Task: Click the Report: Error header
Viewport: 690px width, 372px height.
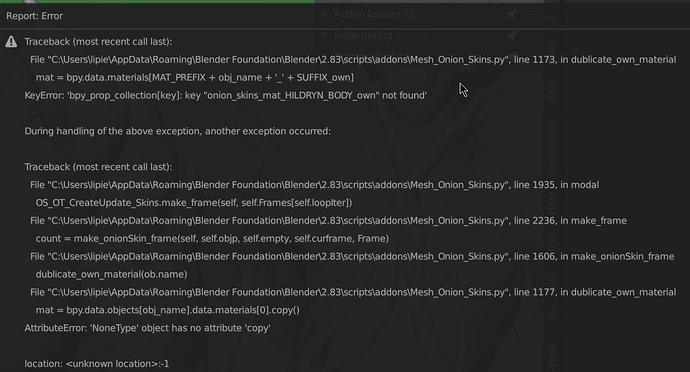Action: (34, 16)
